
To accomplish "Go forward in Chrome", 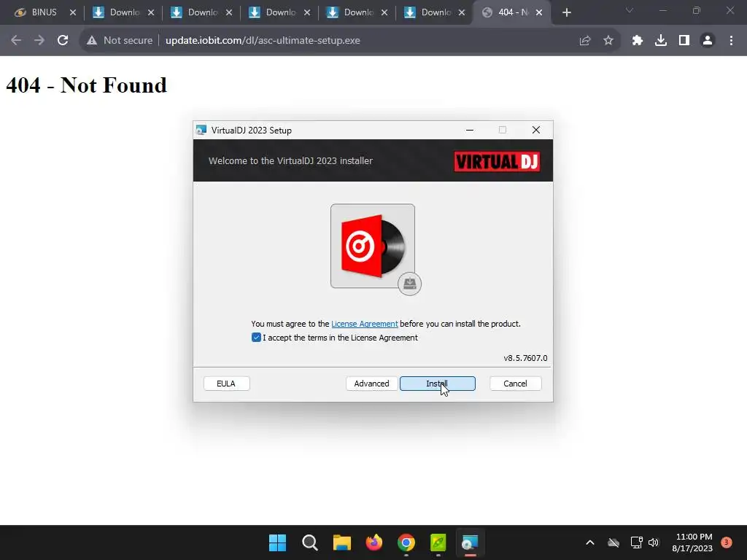I will 39,41.
